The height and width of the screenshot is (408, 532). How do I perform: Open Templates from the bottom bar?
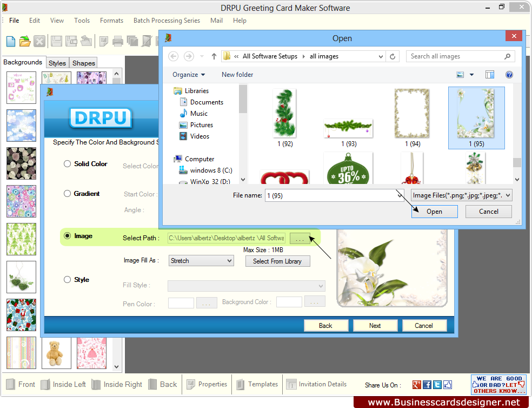pyautogui.click(x=257, y=384)
